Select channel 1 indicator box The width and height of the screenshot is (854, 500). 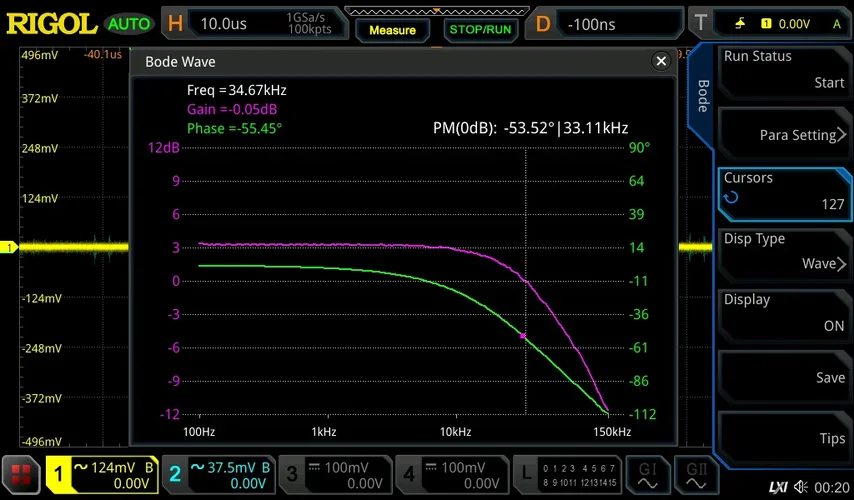click(102, 475)
